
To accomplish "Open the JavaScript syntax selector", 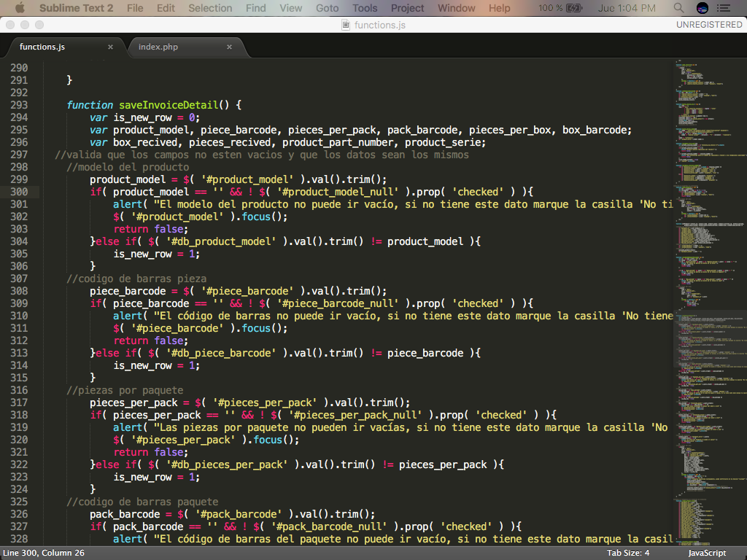I will pos(707,553).
